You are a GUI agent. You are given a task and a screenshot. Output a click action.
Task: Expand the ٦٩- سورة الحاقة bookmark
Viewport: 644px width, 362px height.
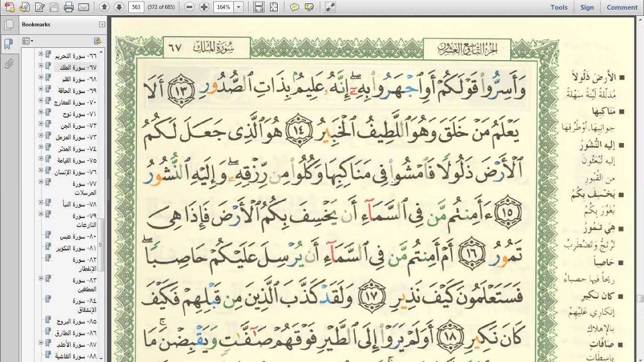(x=41, y=89)
